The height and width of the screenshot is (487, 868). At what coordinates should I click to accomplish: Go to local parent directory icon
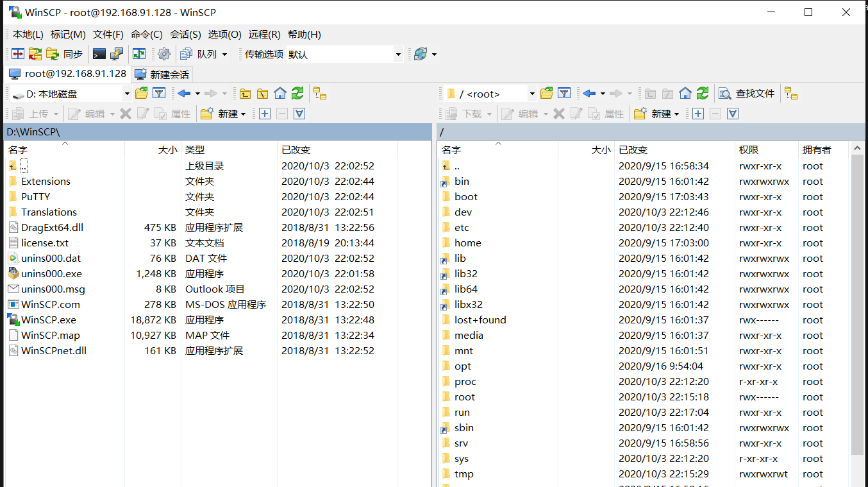coord(246,94)
